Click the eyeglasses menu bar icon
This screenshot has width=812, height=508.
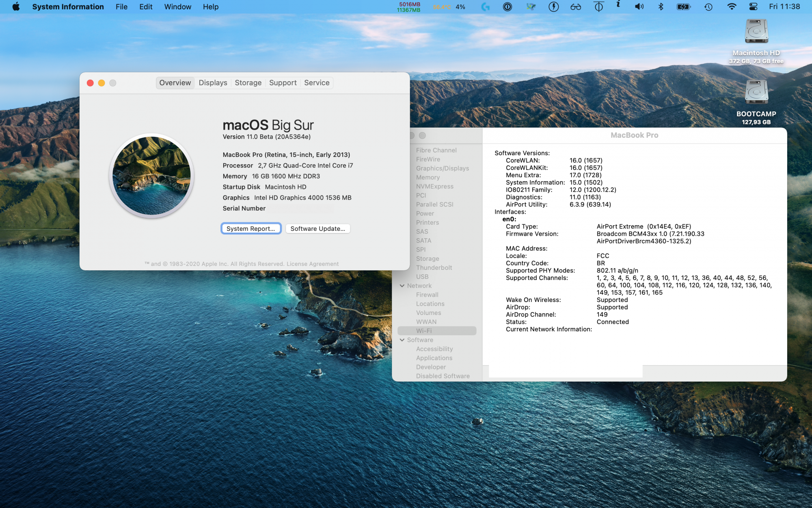576,7
